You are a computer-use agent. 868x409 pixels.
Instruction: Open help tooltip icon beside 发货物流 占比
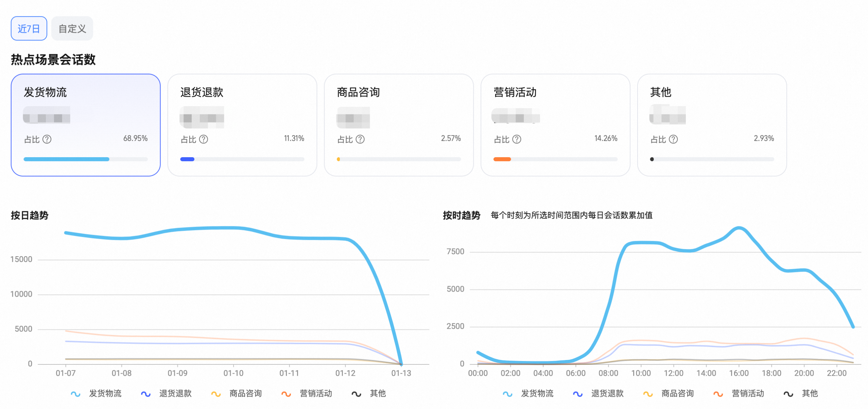point(47,140)
